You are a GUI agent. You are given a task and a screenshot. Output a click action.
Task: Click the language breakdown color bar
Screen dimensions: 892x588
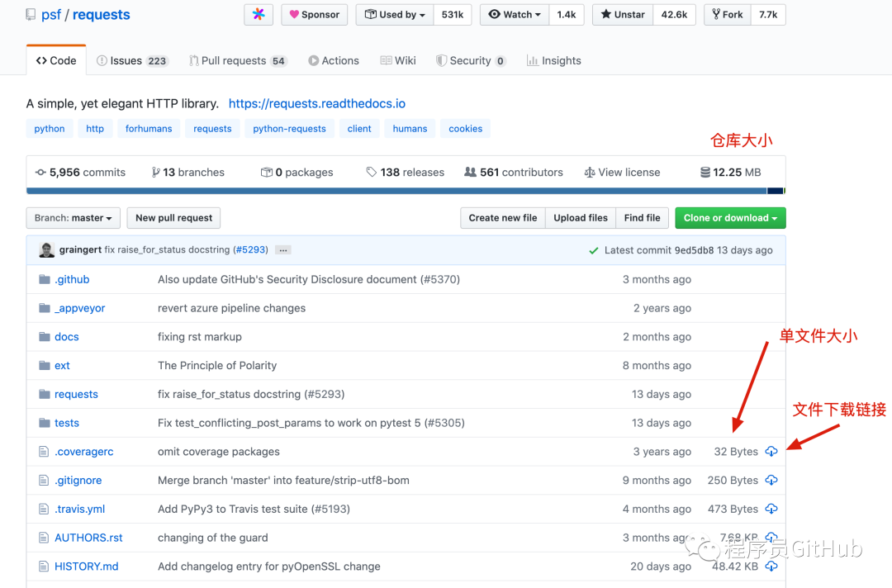coord(406,191)
